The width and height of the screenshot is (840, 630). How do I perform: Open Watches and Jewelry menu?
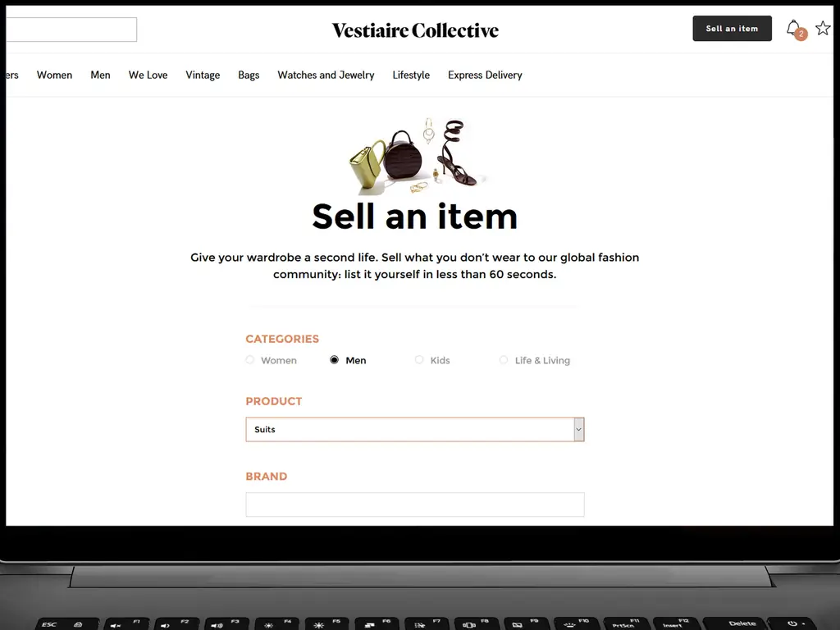pyautogui.click(x=326, y=75)
